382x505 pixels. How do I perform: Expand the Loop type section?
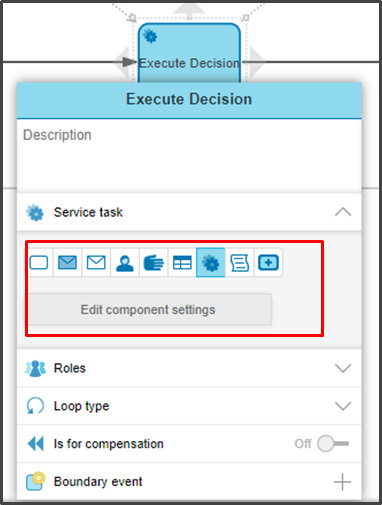343,406
